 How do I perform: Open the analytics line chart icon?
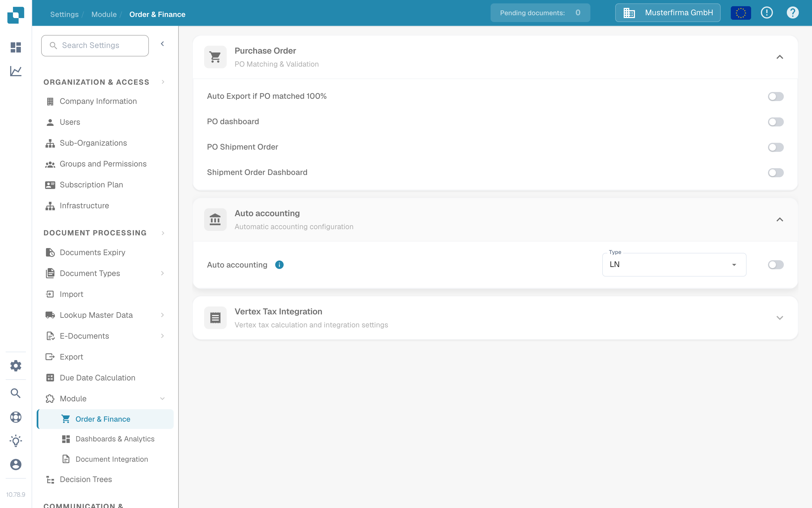click(x=16, y=71)
